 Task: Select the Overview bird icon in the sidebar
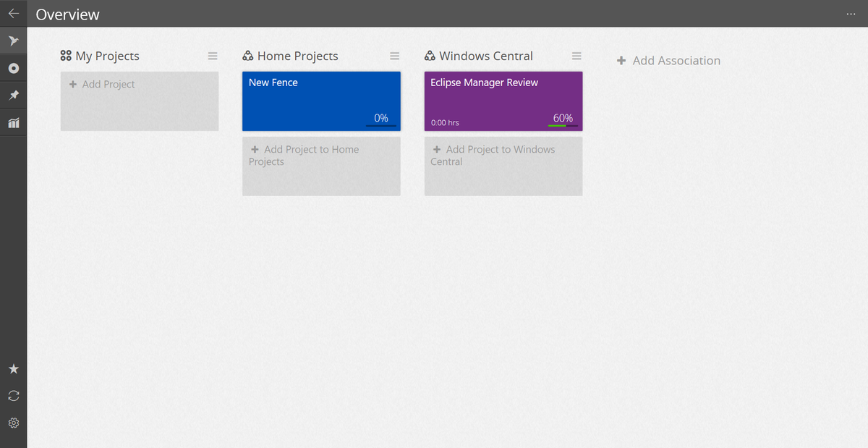13,41
